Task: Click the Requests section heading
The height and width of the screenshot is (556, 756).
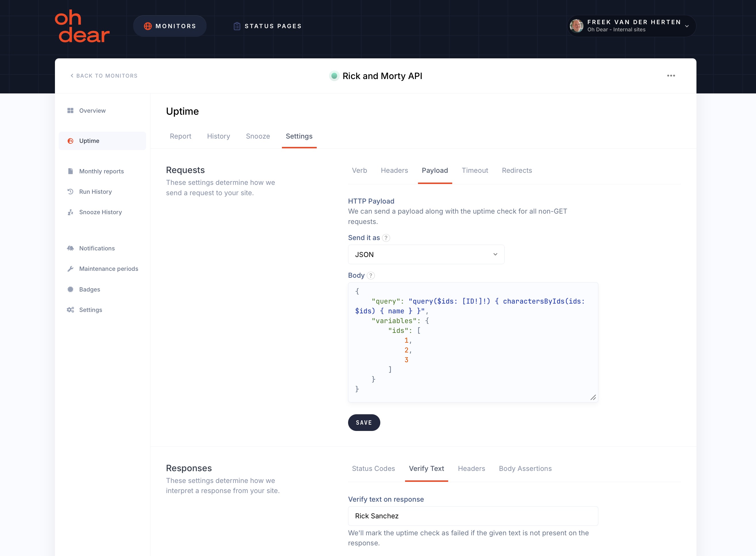Action: (x=185, y=170)
